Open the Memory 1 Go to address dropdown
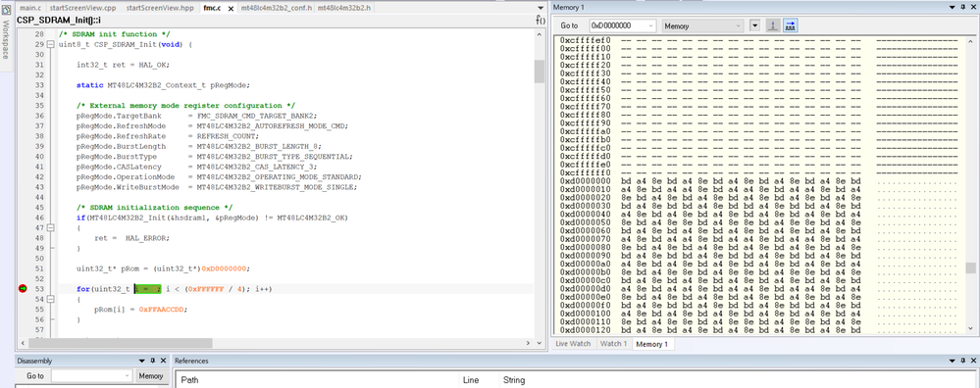Screen dimensions: 980x388 pyautogui.click(x=650, y=25)
